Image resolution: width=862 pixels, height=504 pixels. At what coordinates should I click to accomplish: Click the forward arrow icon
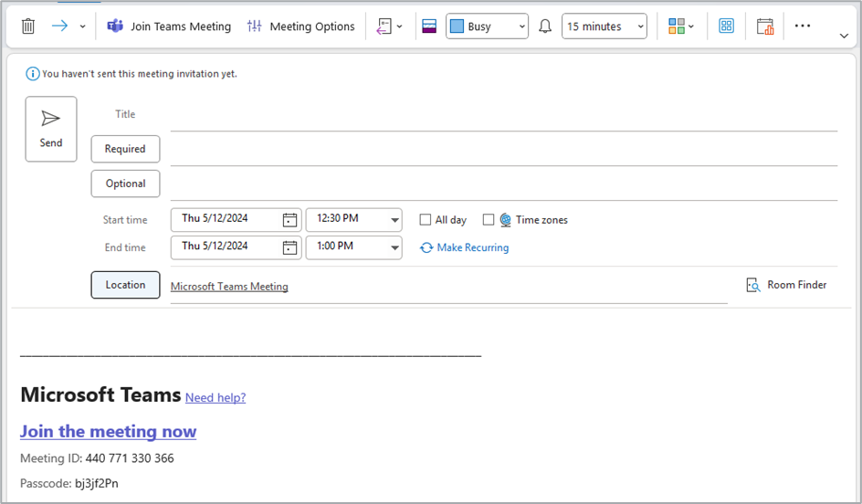(59, 26)
